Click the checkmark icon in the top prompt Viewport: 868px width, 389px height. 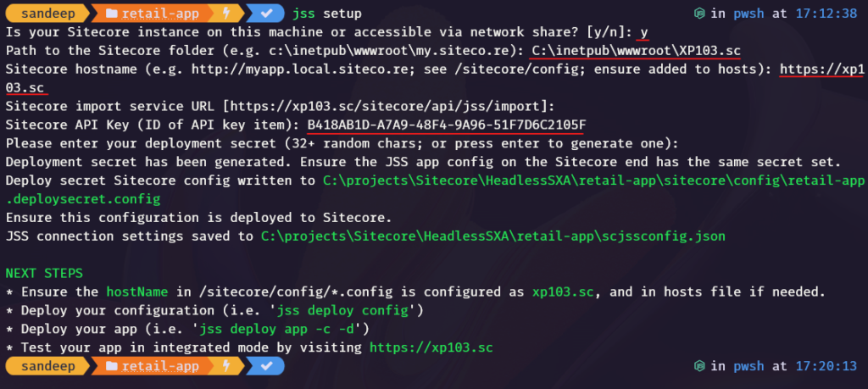point(266,14)
